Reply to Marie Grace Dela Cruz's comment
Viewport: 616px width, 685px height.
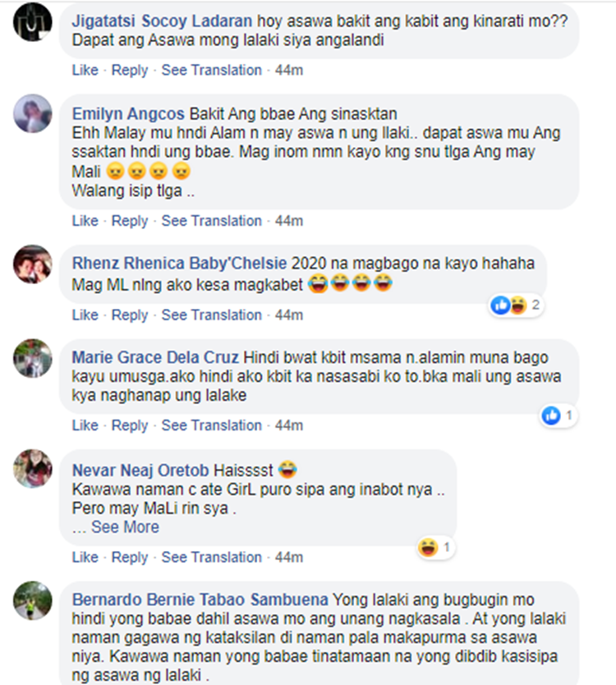(130, 425)
